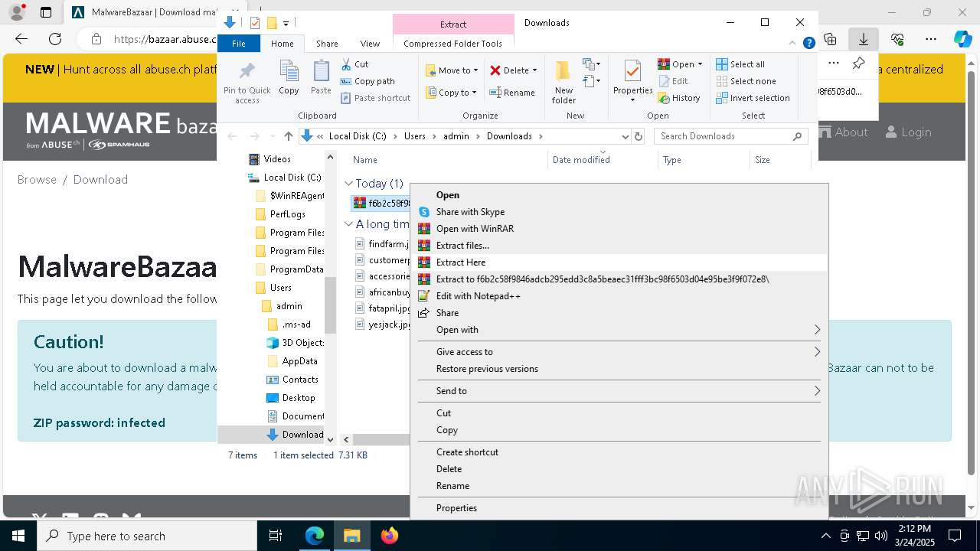Click Select none in ribbon
The width and height of the screenshot is (980, 551).
(746, 81)
